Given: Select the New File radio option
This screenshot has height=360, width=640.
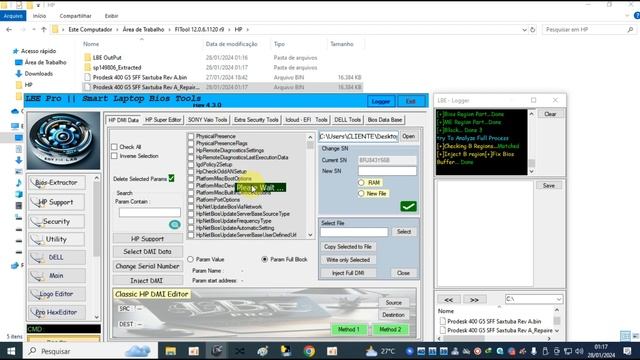Looking at the screenshot, I should (361, 193).
